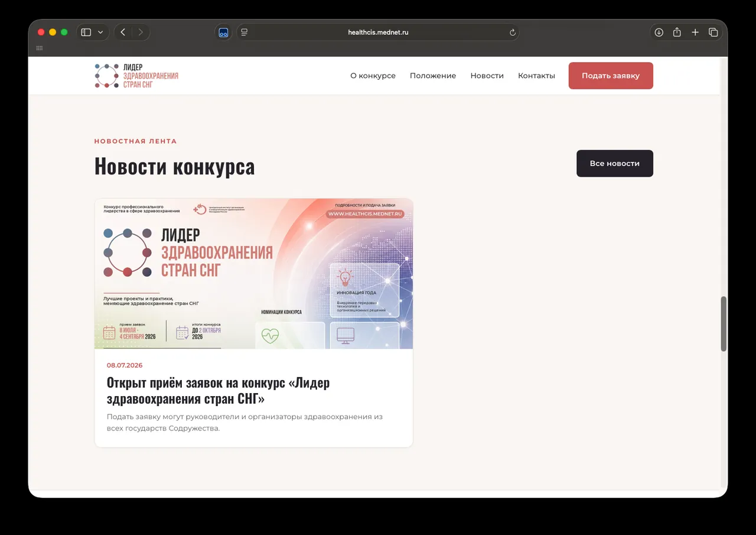Open the Открыт приём заявок news headline

(x=219, y=391)
